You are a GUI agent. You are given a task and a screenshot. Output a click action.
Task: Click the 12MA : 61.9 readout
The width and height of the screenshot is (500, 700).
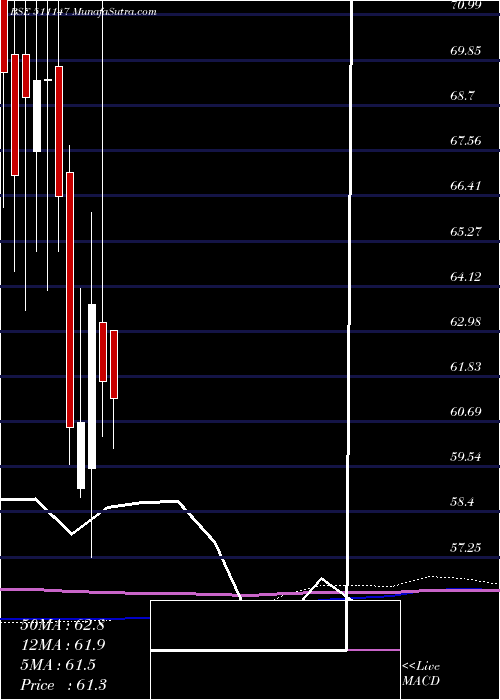click(62, 645)
